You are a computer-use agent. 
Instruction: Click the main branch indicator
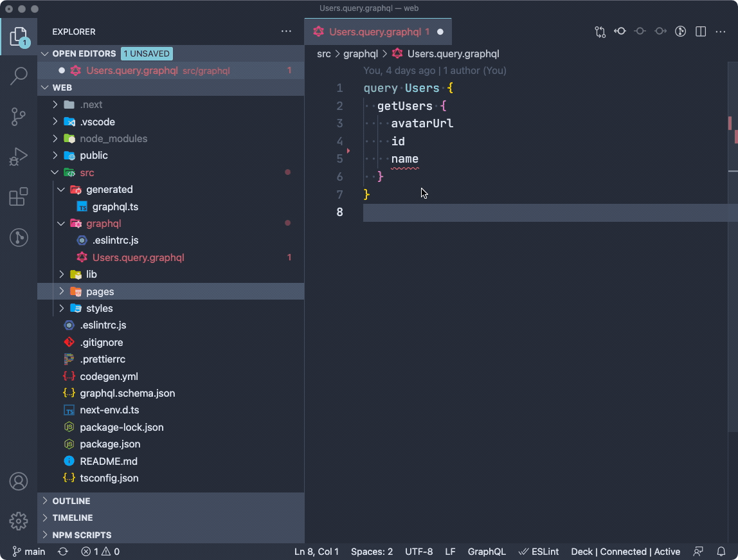tap(29, 552)
